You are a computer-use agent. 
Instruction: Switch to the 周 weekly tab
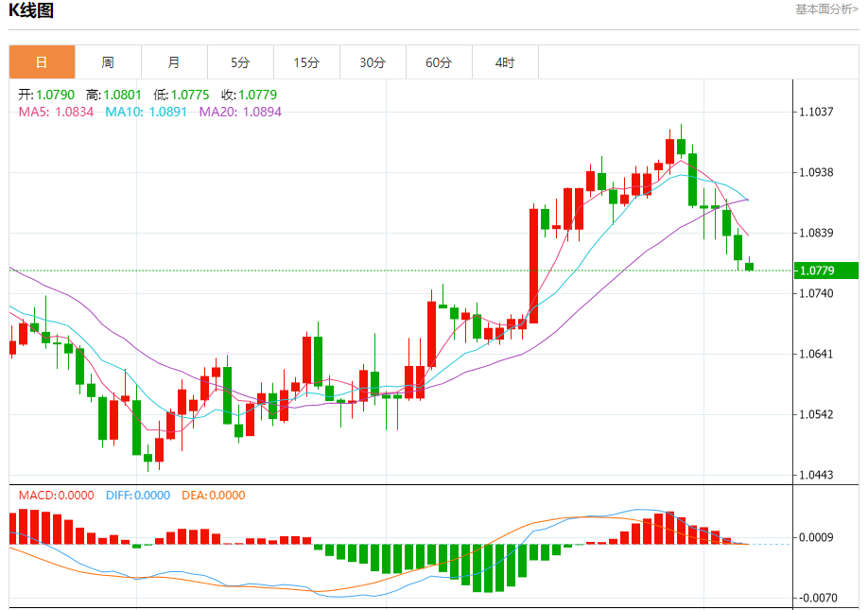click(108, 62)
